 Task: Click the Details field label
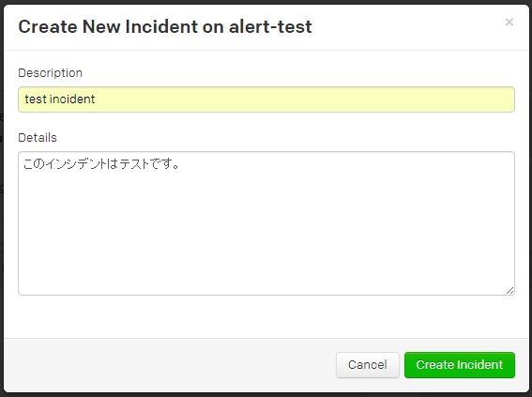[x=38, y=138]
